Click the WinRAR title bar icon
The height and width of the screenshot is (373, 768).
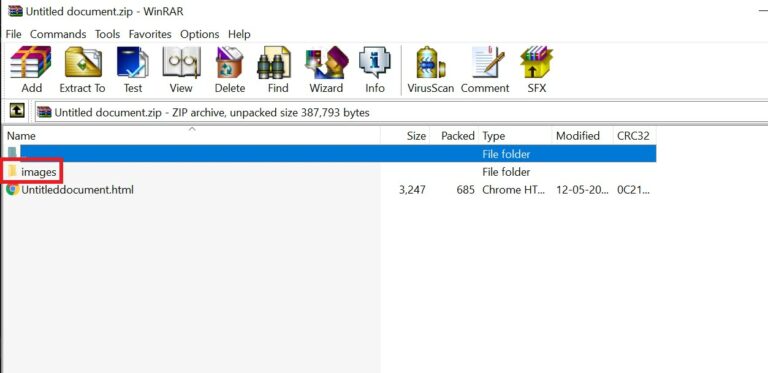pyautogui.click(x=15, y=11)
